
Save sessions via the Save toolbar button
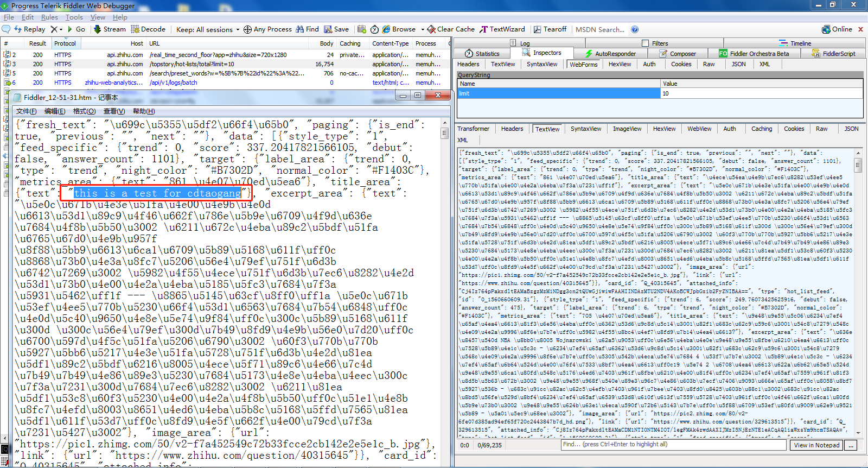pyautogui.click(x=336, y=29)
